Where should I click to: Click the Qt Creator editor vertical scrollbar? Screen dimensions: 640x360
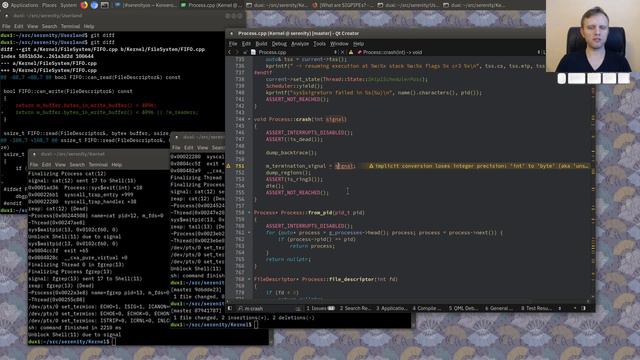pyautogui.click(x=593, y=180)
